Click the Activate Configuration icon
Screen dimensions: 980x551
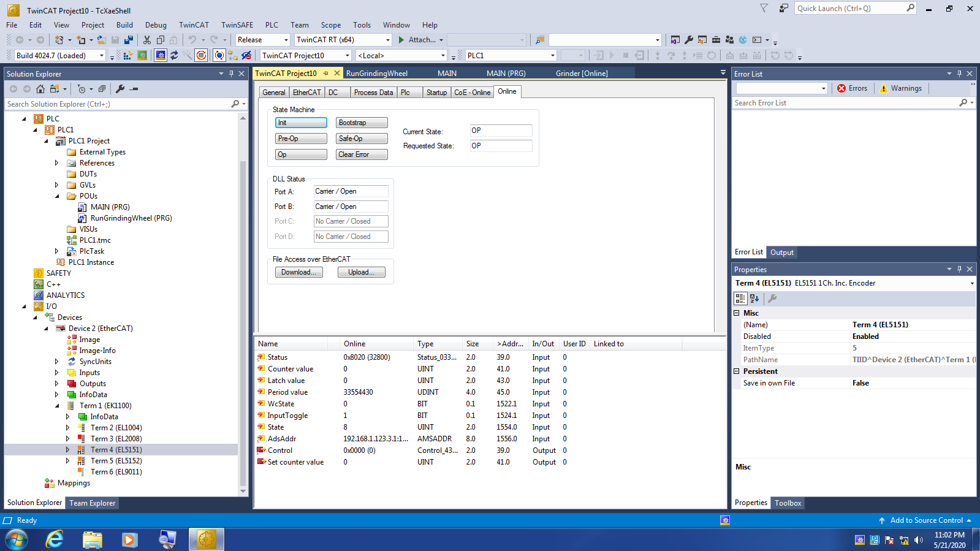pos(128,56)
